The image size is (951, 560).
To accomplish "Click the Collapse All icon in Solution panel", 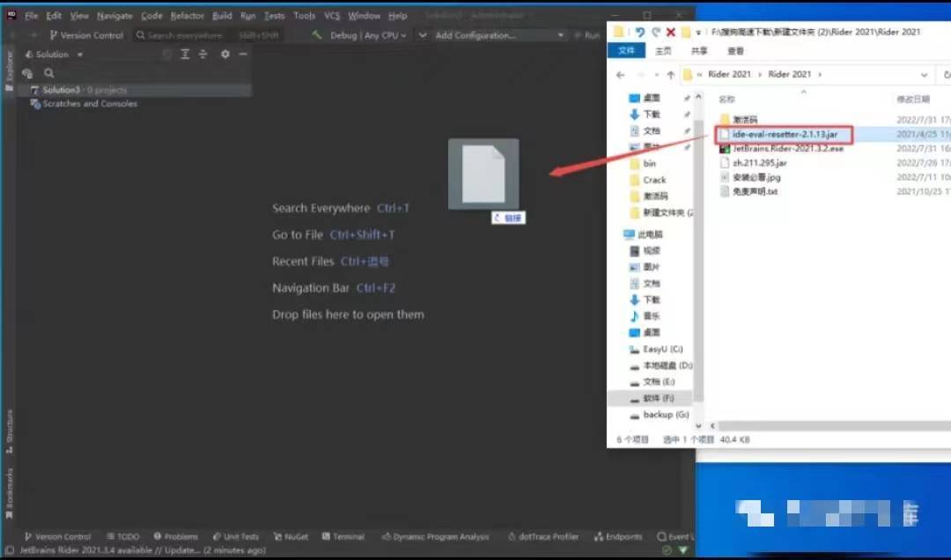I will (x=203, y=54).
